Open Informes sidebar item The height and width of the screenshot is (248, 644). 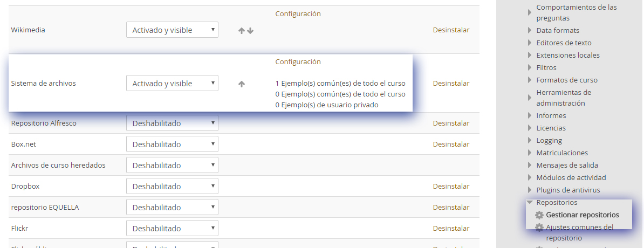click(x=551, y=116)
